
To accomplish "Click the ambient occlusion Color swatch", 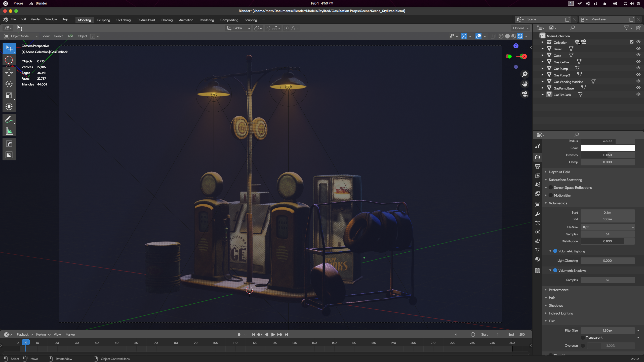I will 608,148.
